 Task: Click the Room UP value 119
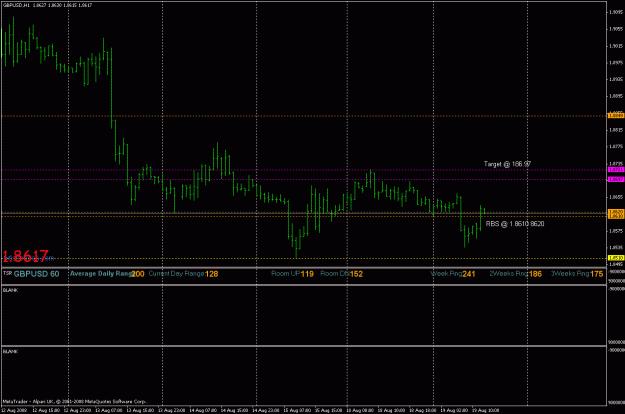pos(307,274)
